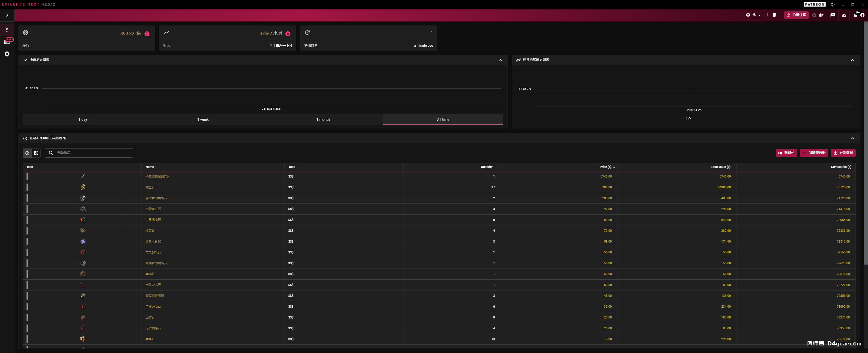Click the 拍摄快照 snapshot button
Viewport: 868px width, 353px height.
coord(796,15)
